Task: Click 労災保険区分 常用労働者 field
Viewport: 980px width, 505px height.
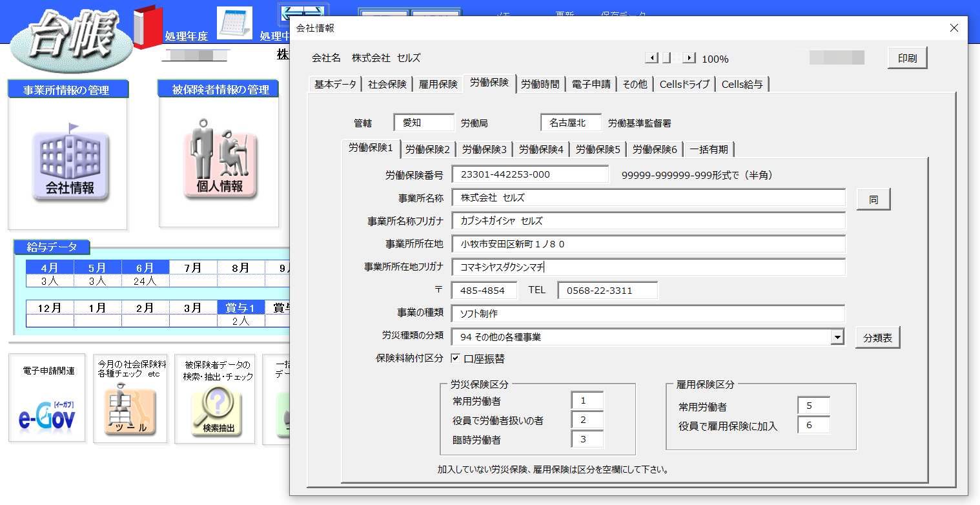Action: 587,400
